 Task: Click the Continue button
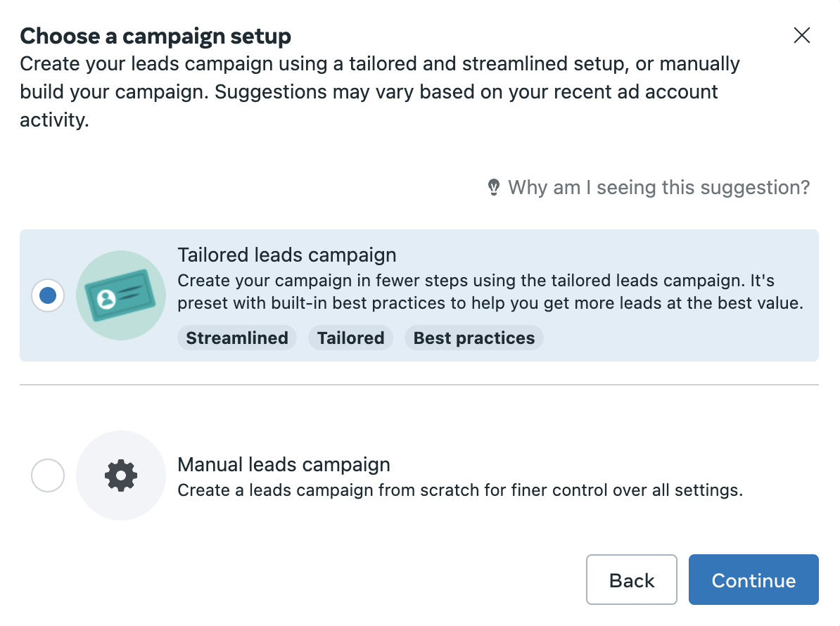point(753,580)
